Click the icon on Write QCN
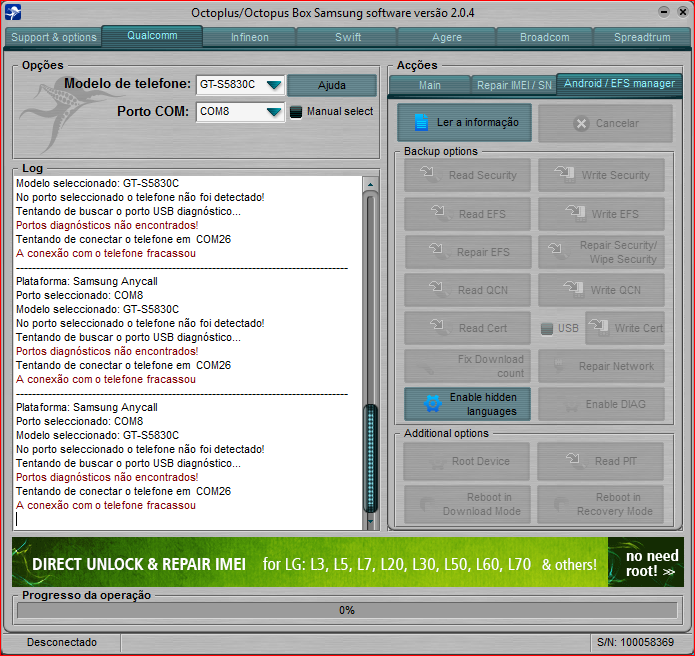 573,289
